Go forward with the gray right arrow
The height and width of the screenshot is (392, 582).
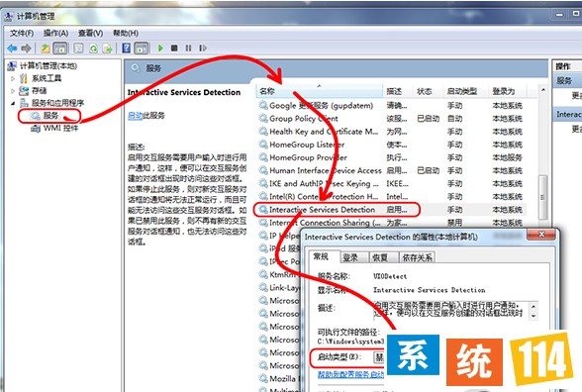(x=26, y=49)
